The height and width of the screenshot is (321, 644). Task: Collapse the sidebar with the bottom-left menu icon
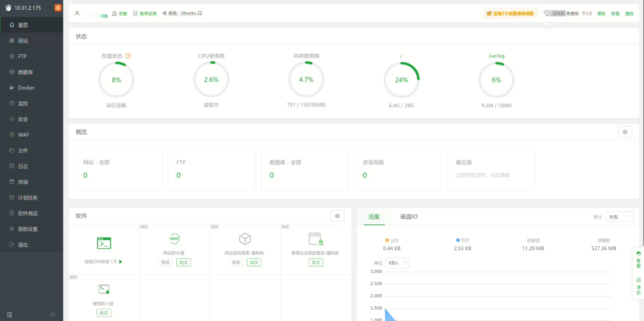(9, 315)
